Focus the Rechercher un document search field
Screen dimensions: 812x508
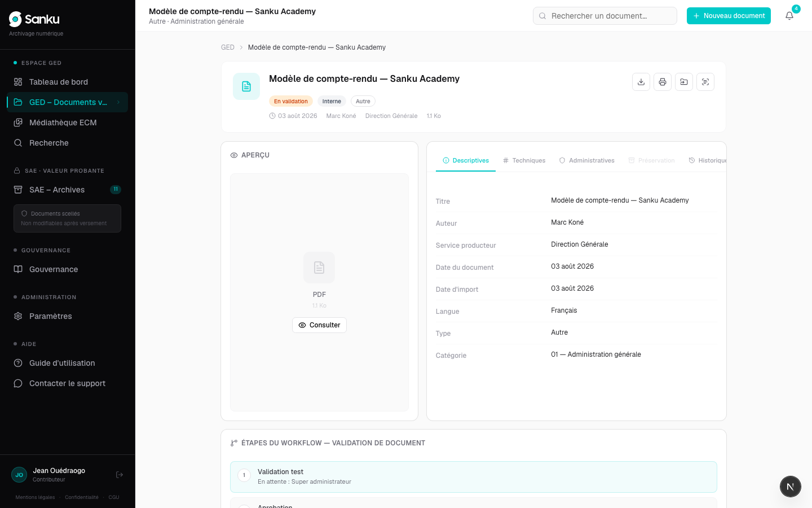pyautogui.click(x=605, y=16)
